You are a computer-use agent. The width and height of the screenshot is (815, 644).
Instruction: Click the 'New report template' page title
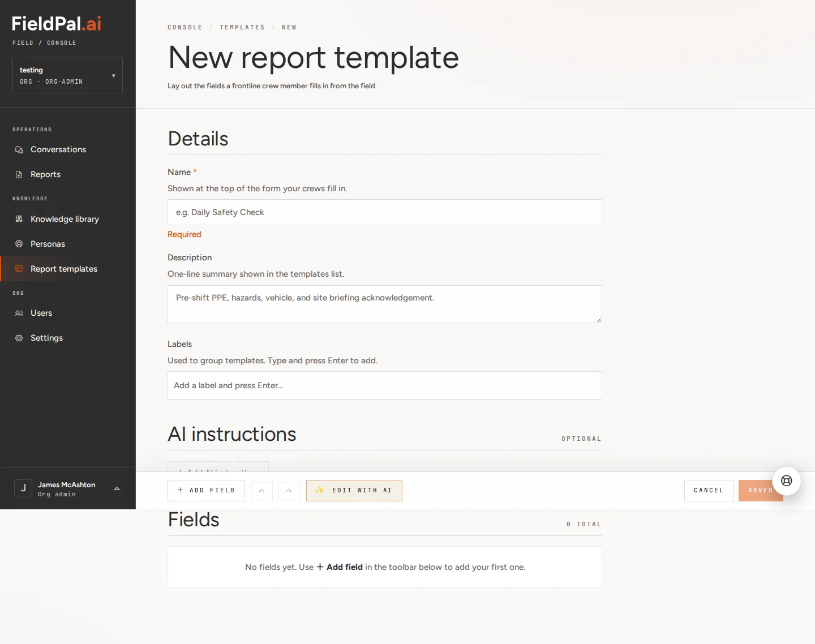[x=314, y=57]
